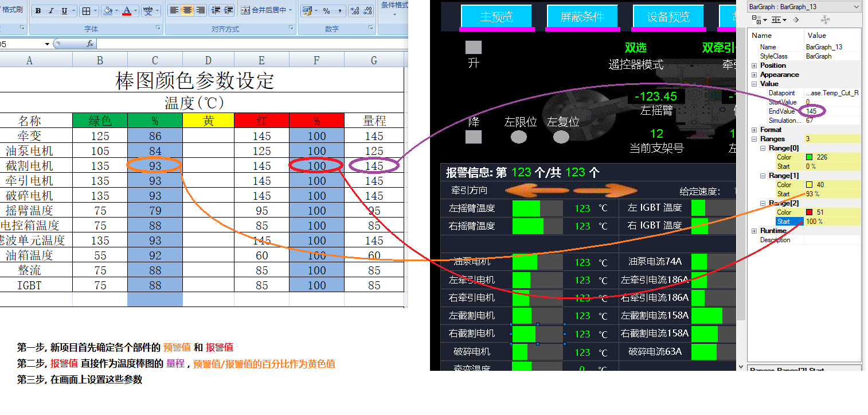Click the red Range[2] color swatch
The image size is (868, 415).
[x=809, y=212]
